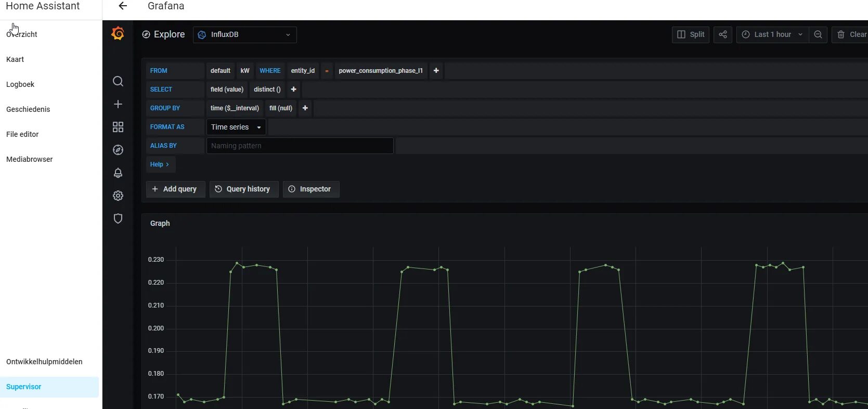Open the InfluxDB datasource dropdown
Screen dimensions: 868x409
[x=245, y=34]
